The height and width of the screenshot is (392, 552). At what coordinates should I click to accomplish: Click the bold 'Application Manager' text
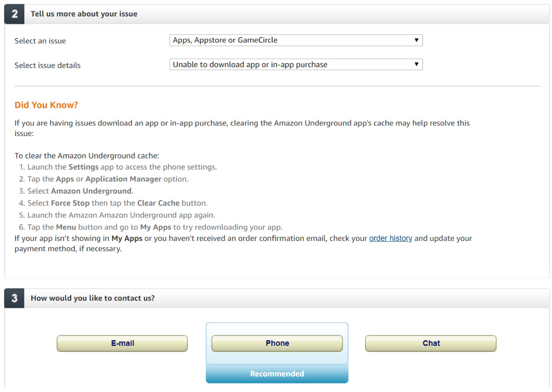coord(123,179)
